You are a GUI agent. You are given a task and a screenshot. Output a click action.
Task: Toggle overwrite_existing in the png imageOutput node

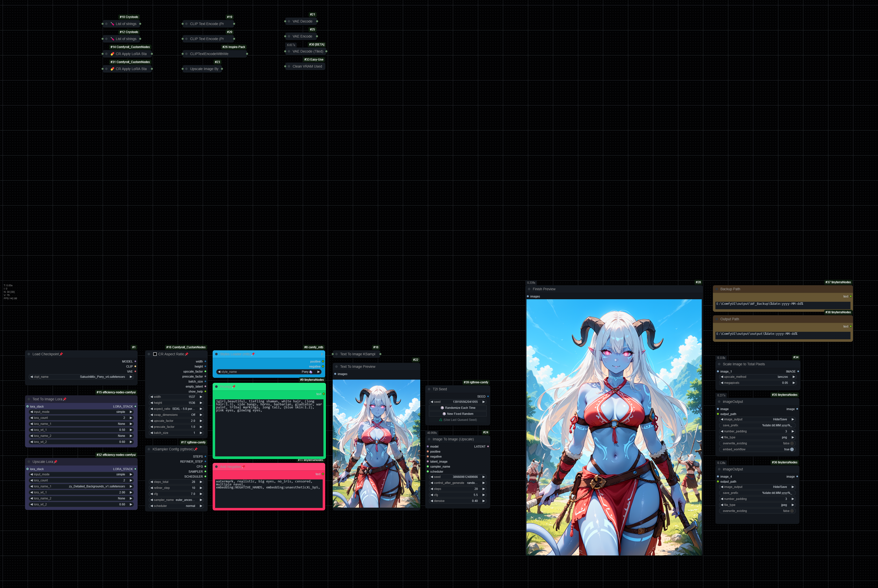click(792, 443)
